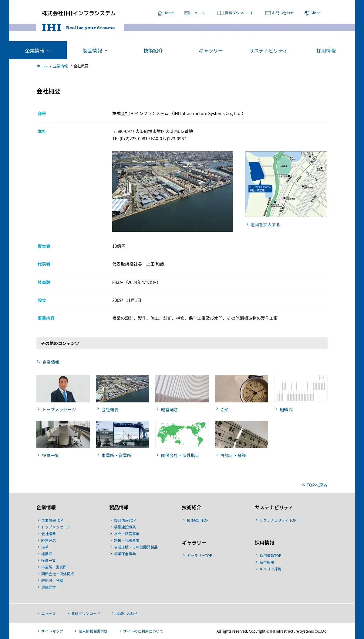The height and width of the screenshot is (639, 364).
Task: Click the お問い合わせ link in the footer bar
Action: [126, 613]
